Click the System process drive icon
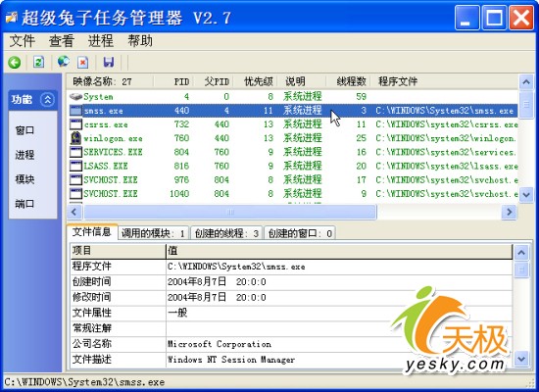 [75, 97]
